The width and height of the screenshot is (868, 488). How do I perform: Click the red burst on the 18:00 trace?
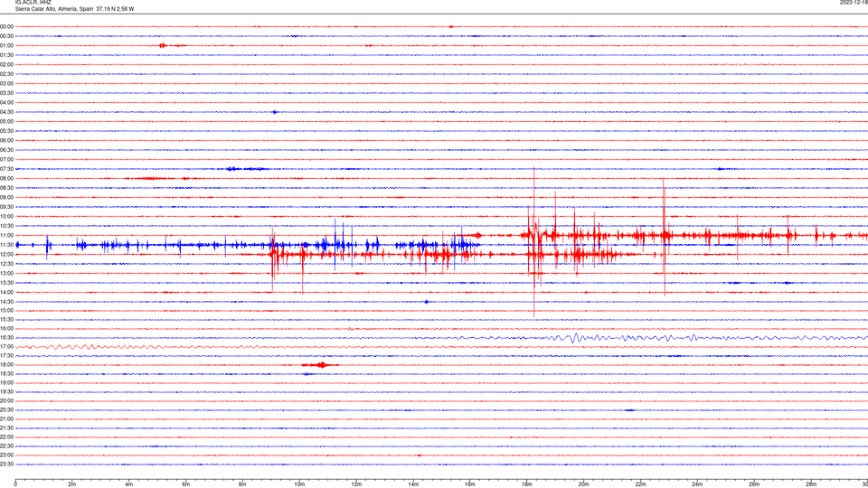pos(320,364)
